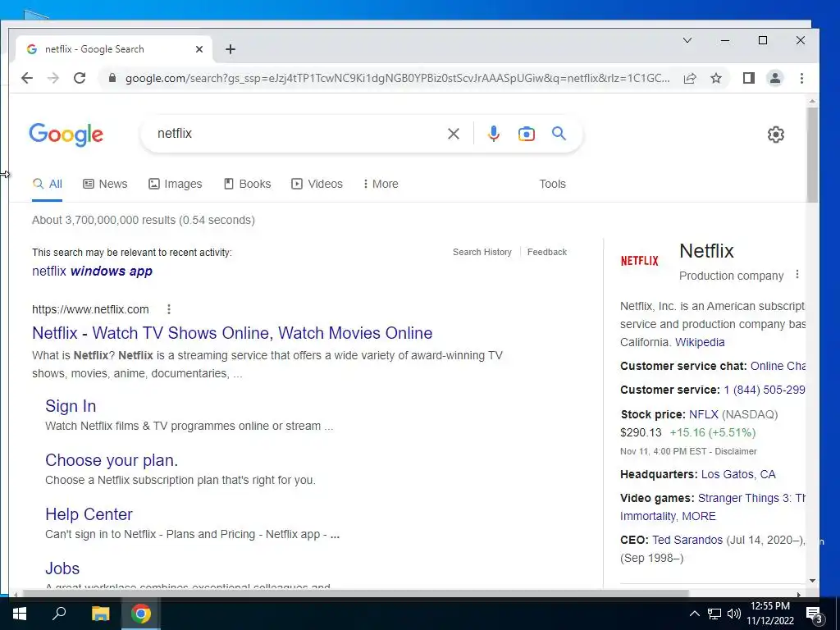Click the Google logo
This screenshot has height=630, width=840.
[66, 134]
